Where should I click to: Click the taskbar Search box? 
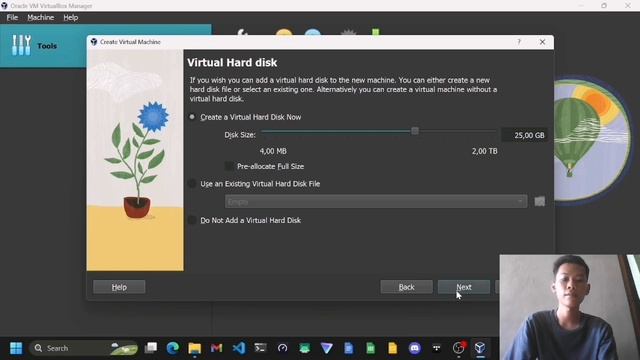pos(84,348)
